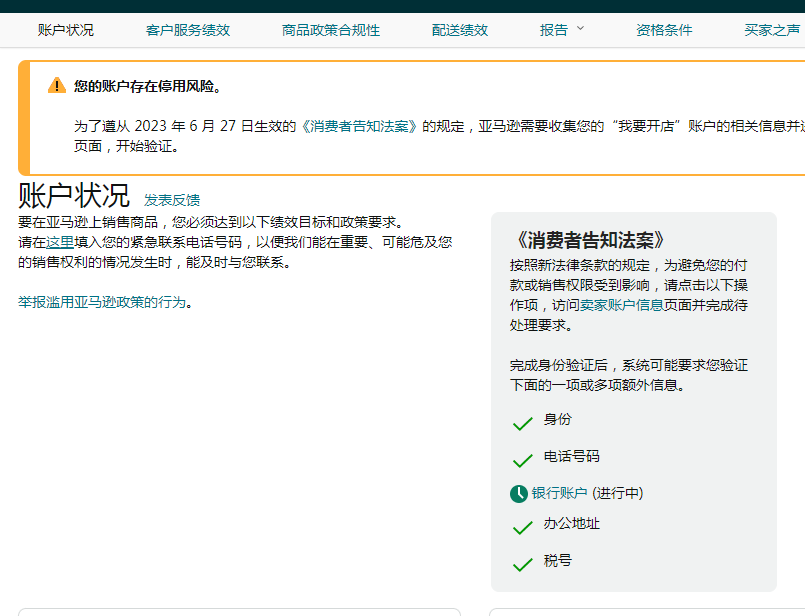The width and height of the screenshot is (805, 616).
Task: Click the 账户状况 page heading
Action: (74, 196)
